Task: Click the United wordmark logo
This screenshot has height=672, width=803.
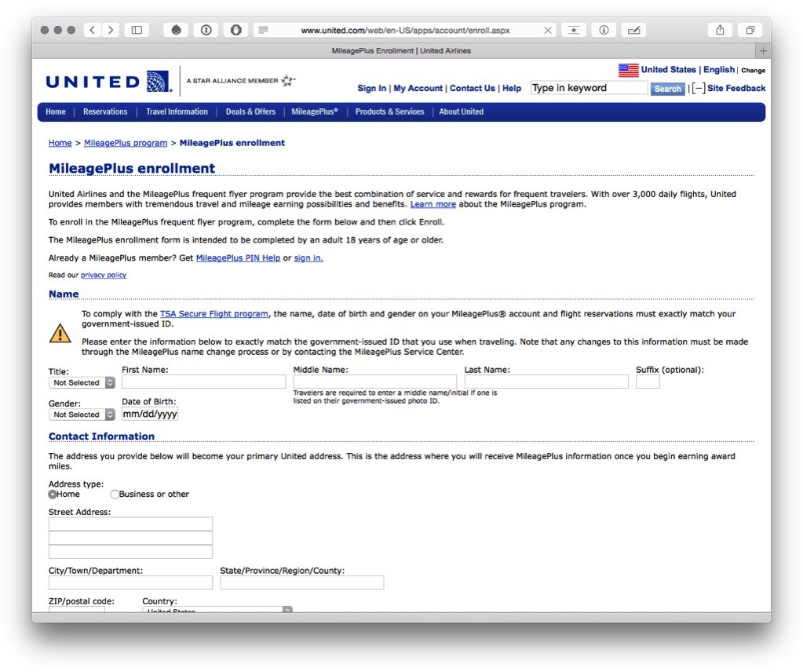Action: [x=93, y=82]
